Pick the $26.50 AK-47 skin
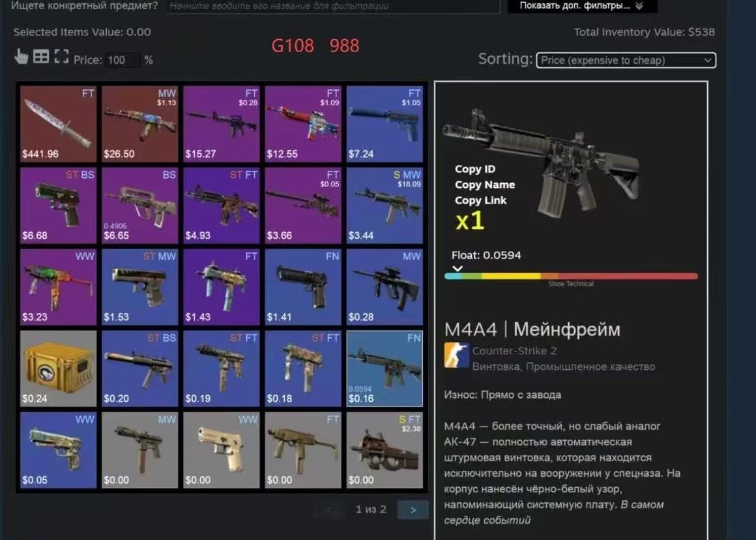This screenshot has height=540, width=756. click(x=140, y=124)
